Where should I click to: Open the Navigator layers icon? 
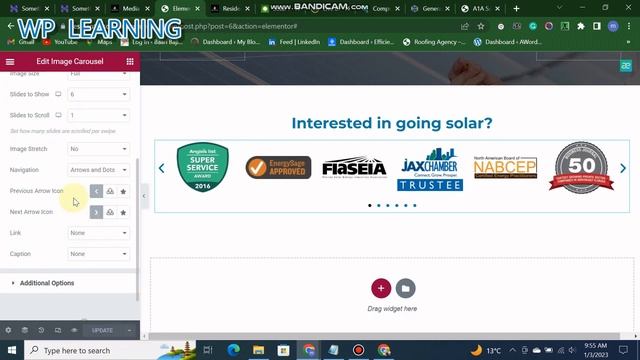[x=25, y=330]
